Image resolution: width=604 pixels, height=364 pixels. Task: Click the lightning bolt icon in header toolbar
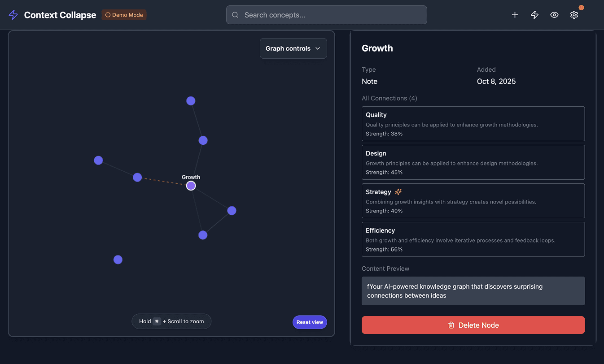534,15
